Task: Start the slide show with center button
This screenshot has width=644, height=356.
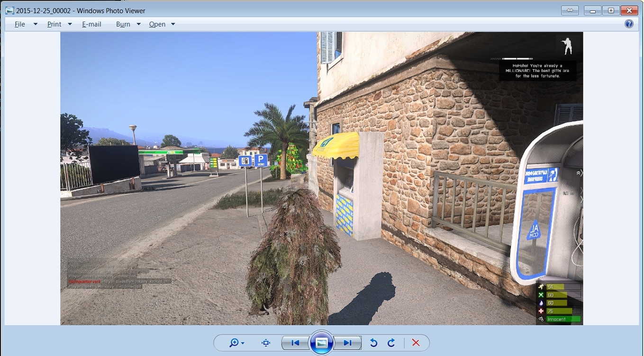Action: [x=321, y=343]
